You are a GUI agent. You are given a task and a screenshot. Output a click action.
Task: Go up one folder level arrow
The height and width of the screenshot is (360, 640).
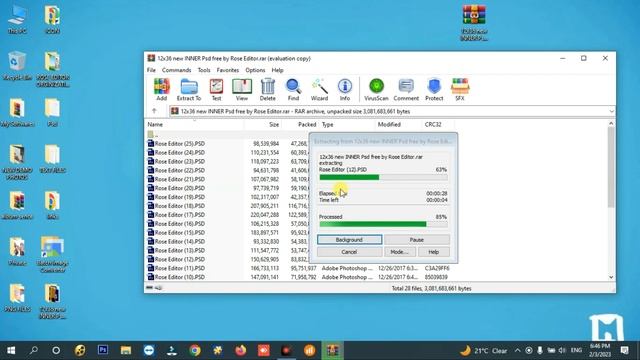tap(154, 111)
